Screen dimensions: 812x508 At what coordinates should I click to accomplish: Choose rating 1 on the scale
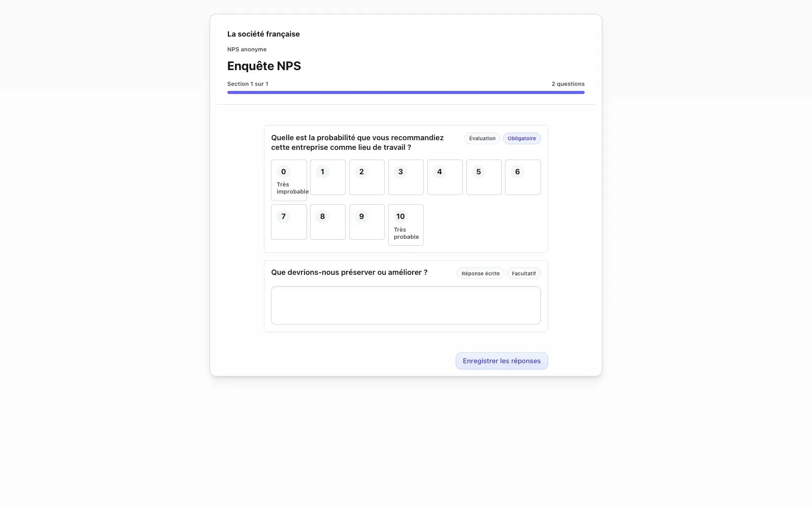click(328, 177)
